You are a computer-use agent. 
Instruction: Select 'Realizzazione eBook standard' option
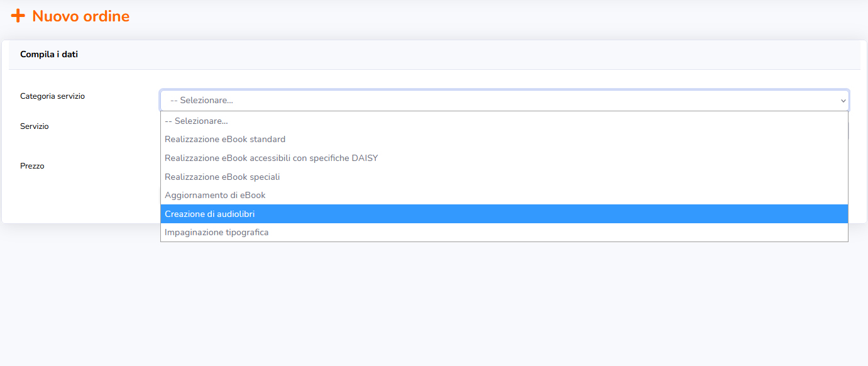pos(504,140)
